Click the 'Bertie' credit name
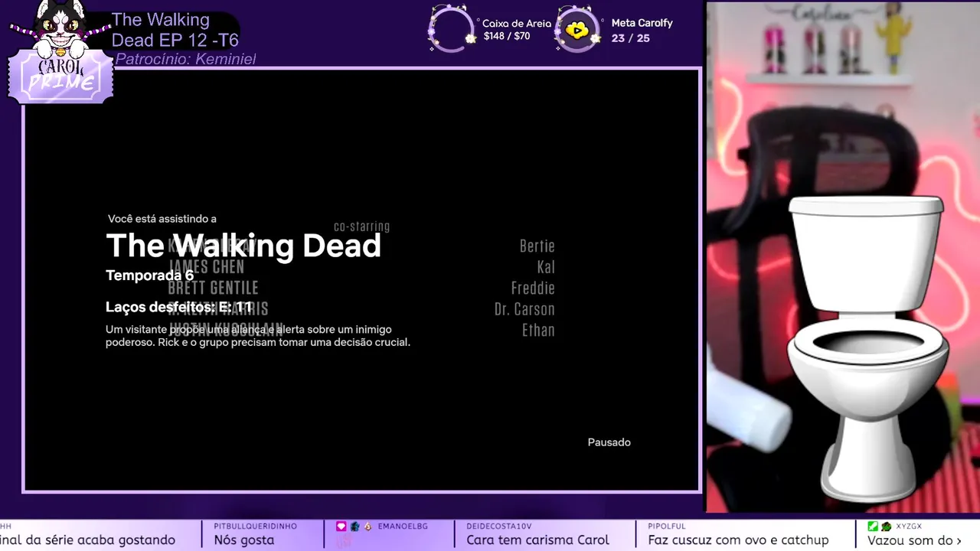 click(537, 246)
